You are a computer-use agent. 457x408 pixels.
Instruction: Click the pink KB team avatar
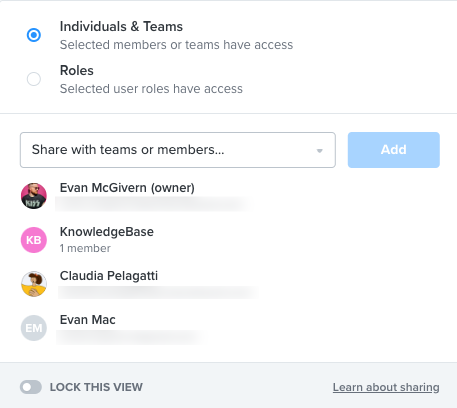pos(34,240)
